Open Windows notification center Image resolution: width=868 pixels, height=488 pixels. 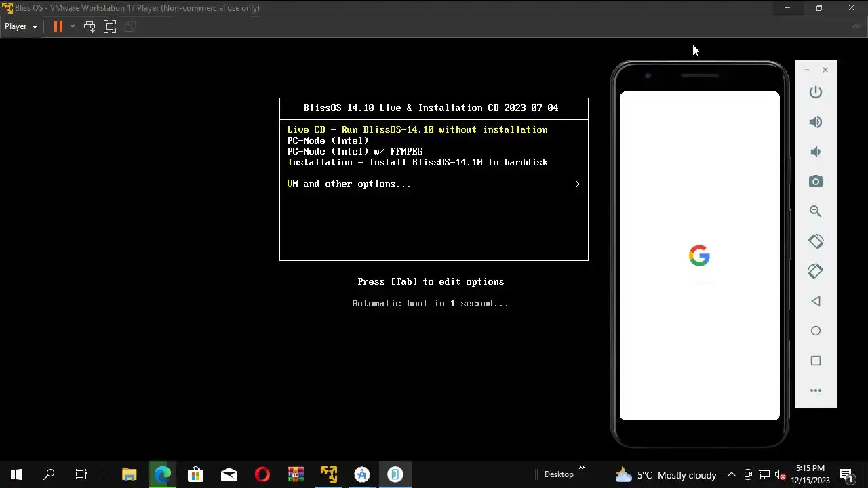coord(846,474)
